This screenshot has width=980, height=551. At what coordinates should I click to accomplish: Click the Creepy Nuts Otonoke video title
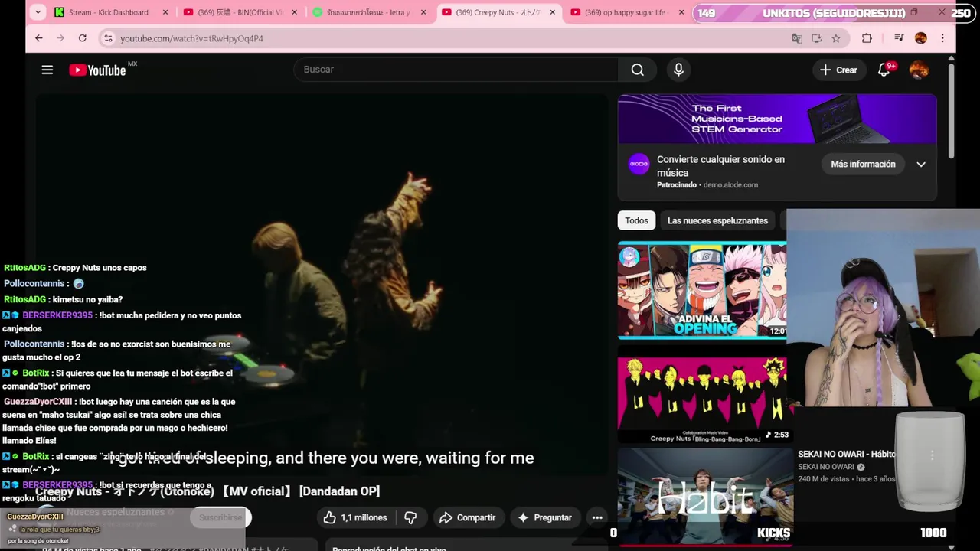(x=207, y=491)
